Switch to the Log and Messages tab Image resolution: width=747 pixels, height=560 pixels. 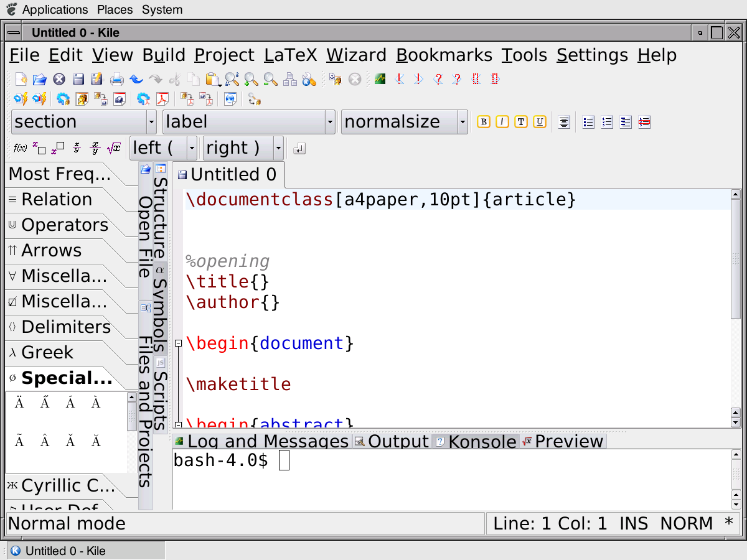(261, 441)
